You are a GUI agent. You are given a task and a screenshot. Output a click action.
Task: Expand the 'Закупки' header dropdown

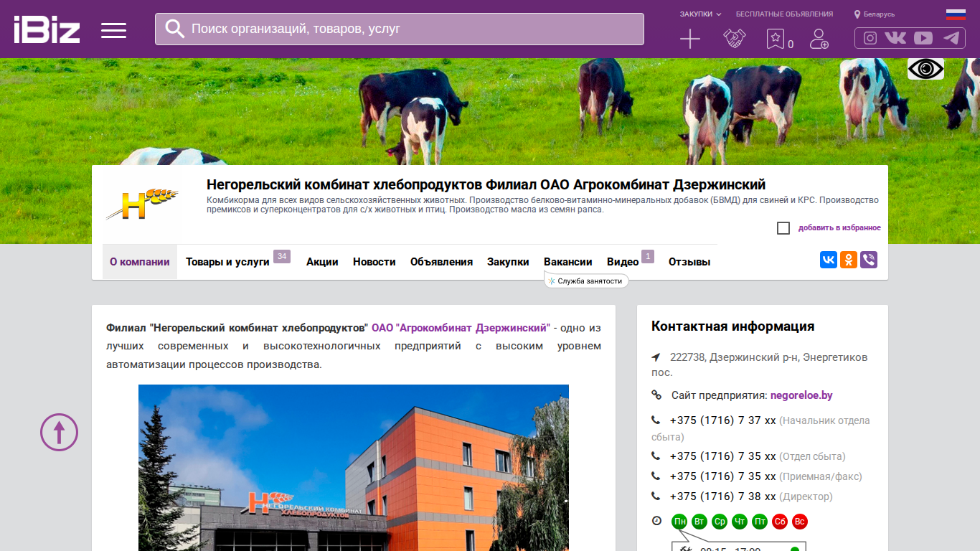pyautogui.click(x=701, y=14)
